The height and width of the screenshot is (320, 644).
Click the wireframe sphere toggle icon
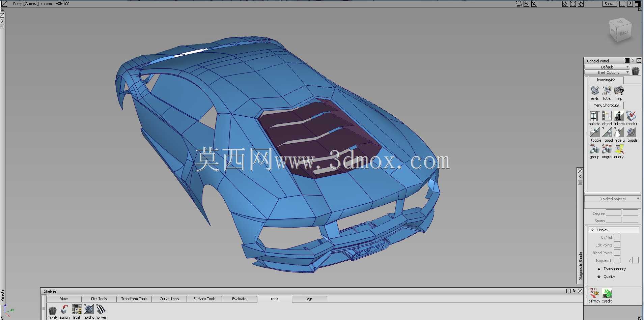[631, 132]
